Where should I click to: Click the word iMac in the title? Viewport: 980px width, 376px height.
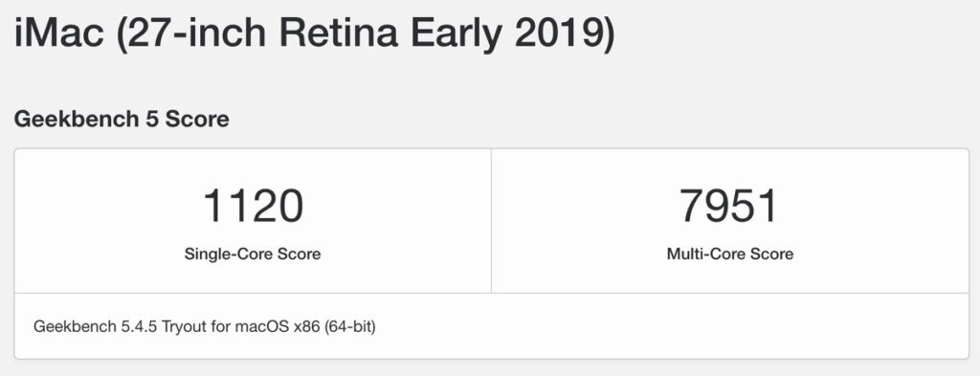pyautogui.click(x=58, y=33)
